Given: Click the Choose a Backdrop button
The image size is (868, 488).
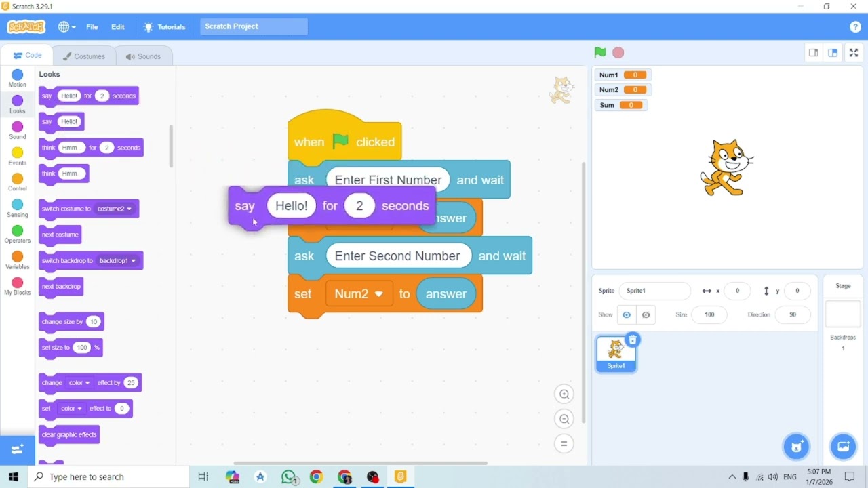Looking at the screenshot, I should [x=844, y=447].
